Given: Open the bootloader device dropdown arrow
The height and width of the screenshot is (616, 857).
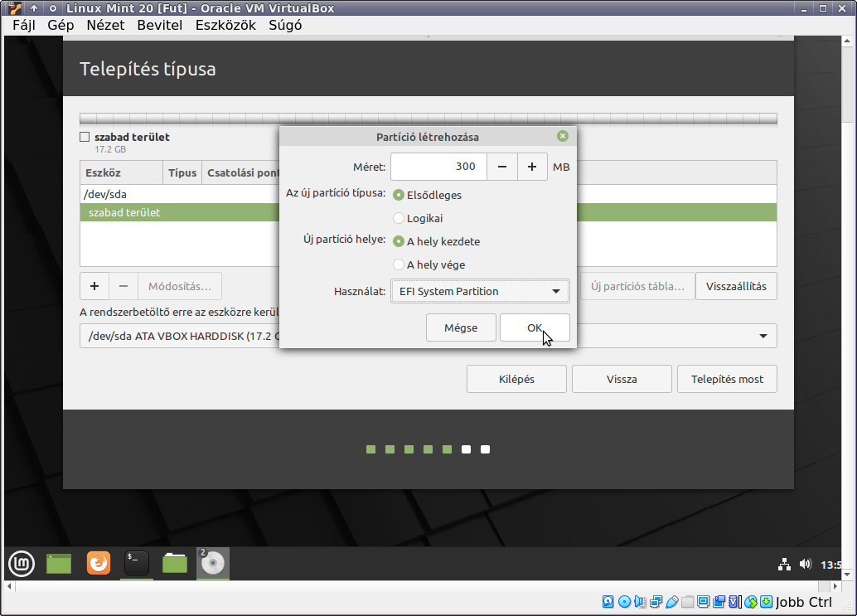Looking at the screenshot, I should (x=763, y=336).
